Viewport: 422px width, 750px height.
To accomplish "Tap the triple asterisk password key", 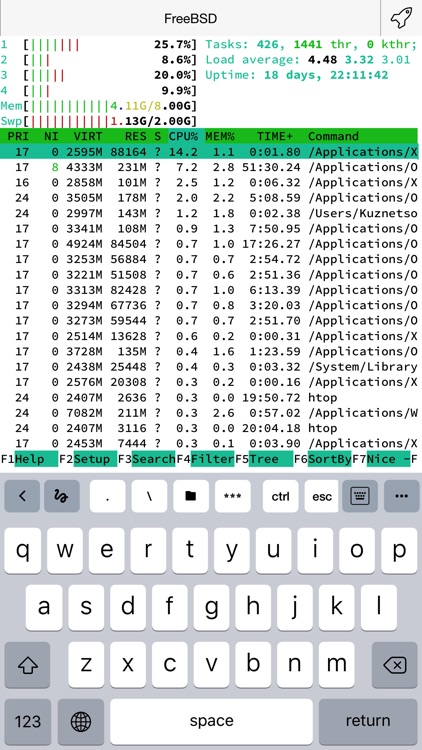I will tap(233, 496).
